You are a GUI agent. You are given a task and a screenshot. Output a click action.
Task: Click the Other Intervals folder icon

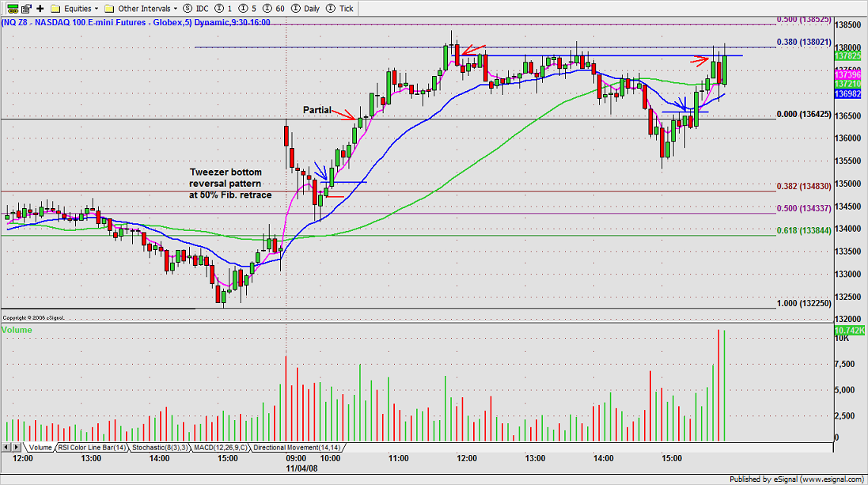tap(109, 8)
